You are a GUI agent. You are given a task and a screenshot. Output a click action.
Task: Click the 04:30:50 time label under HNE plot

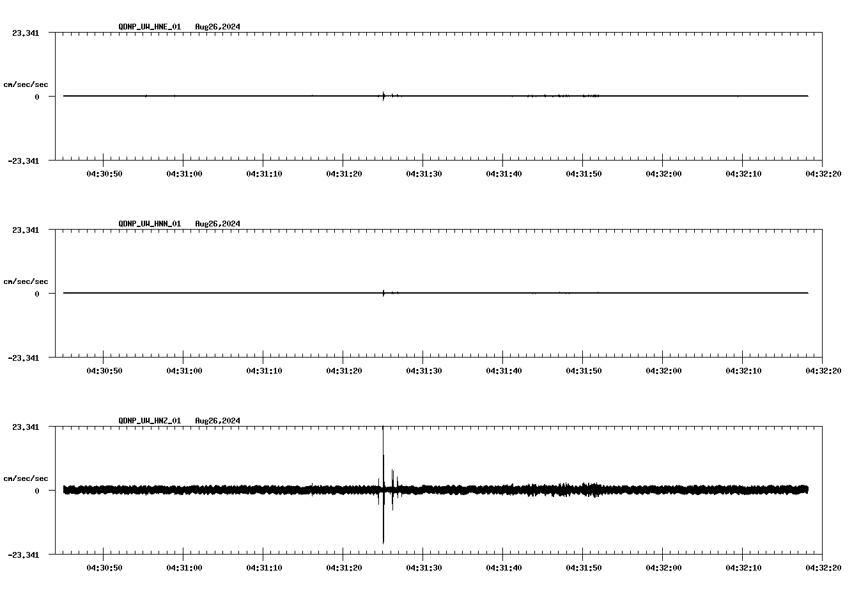coord(104,174)
